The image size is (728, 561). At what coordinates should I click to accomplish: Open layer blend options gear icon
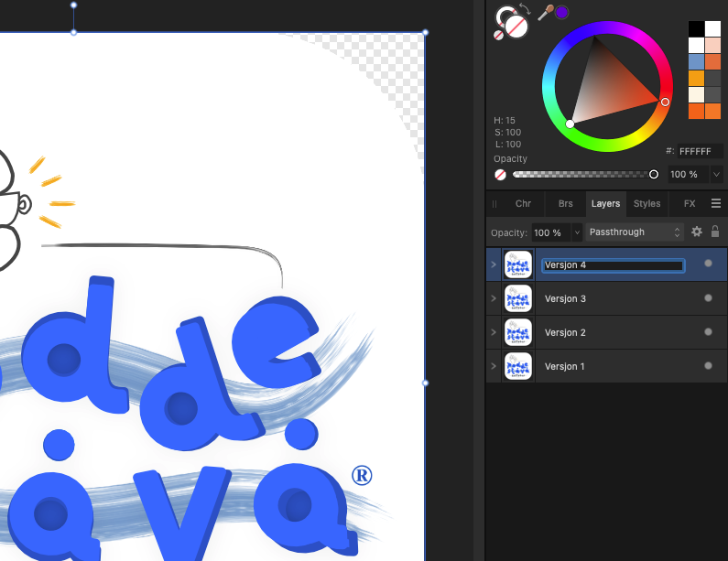click(696, 232)
